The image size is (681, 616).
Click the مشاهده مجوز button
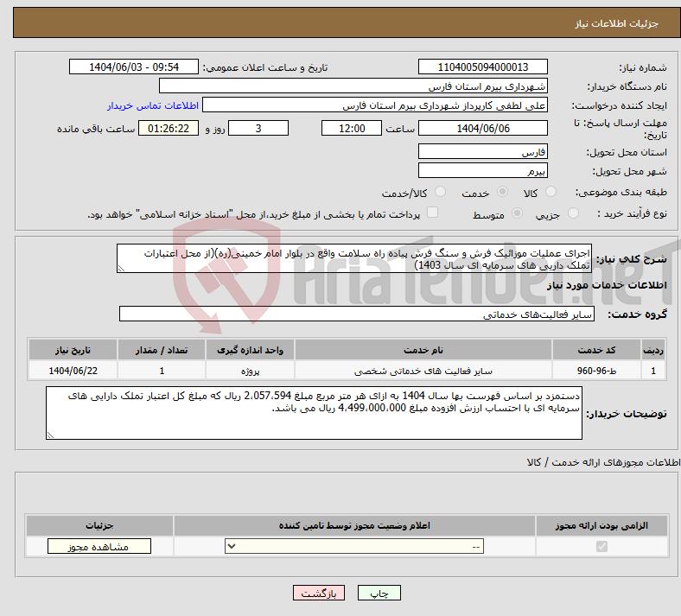coord(99,546)
